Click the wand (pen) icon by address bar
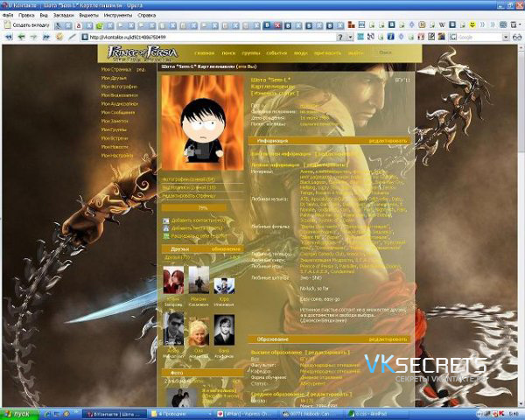This screenshot has height=420, width=525. [72, 37]
